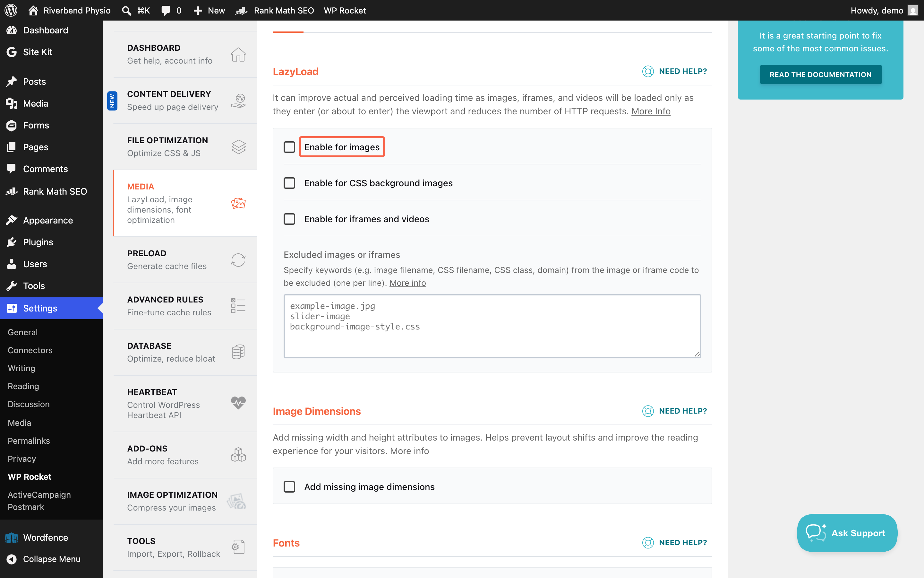
Task: Open the Preload settings section
Action: tap(185, 260)
